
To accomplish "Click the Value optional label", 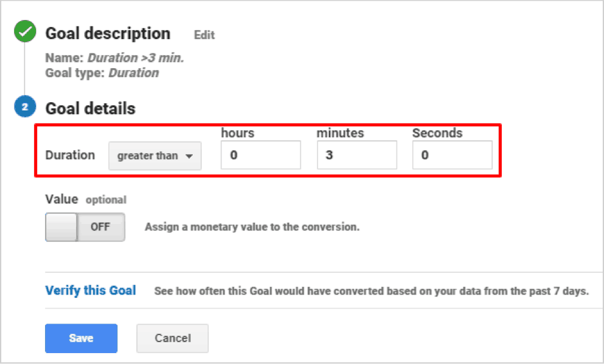I will [85, 199].
